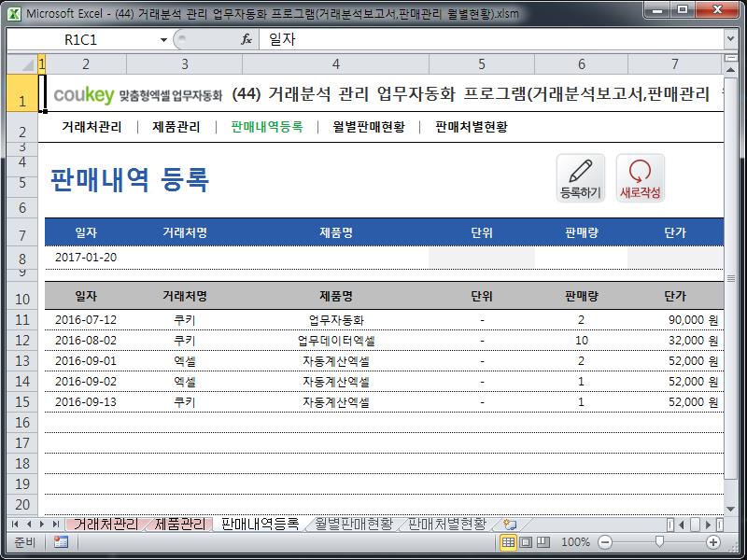Switch to Normal view icon
Screen dimensions: 747x560
(508, 542)
